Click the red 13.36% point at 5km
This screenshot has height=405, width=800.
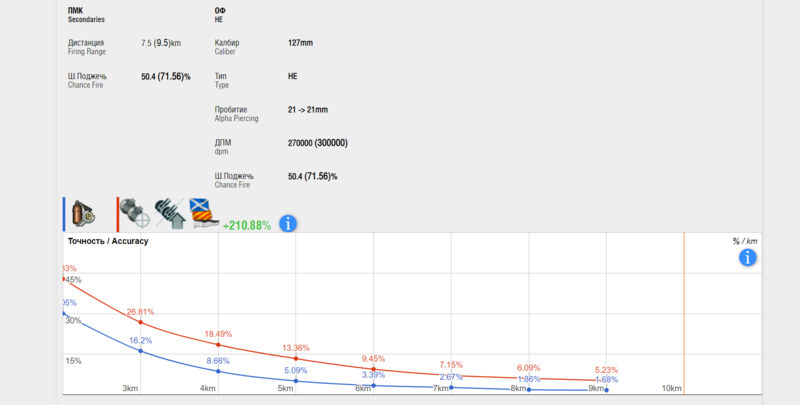296,359
